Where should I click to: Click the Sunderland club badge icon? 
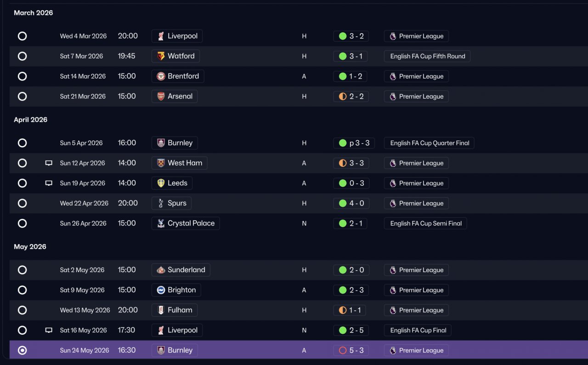tap(161, 270)
